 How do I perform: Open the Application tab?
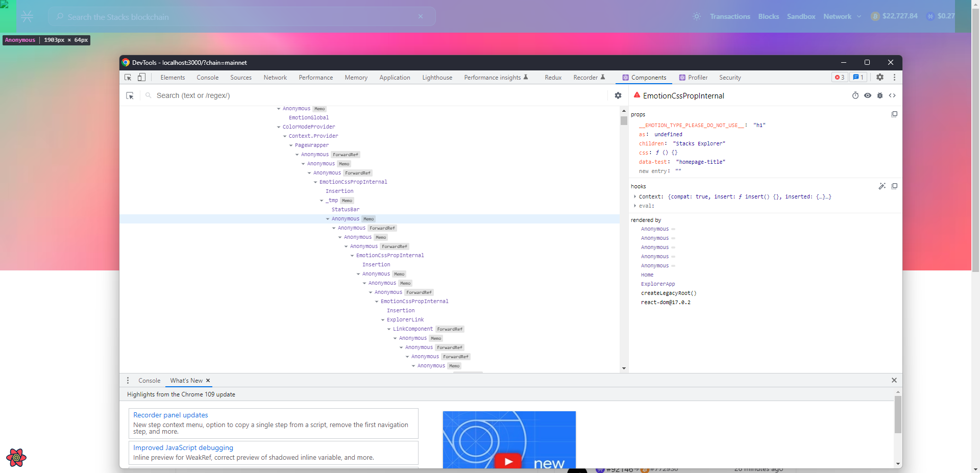(x=395, y=78)
